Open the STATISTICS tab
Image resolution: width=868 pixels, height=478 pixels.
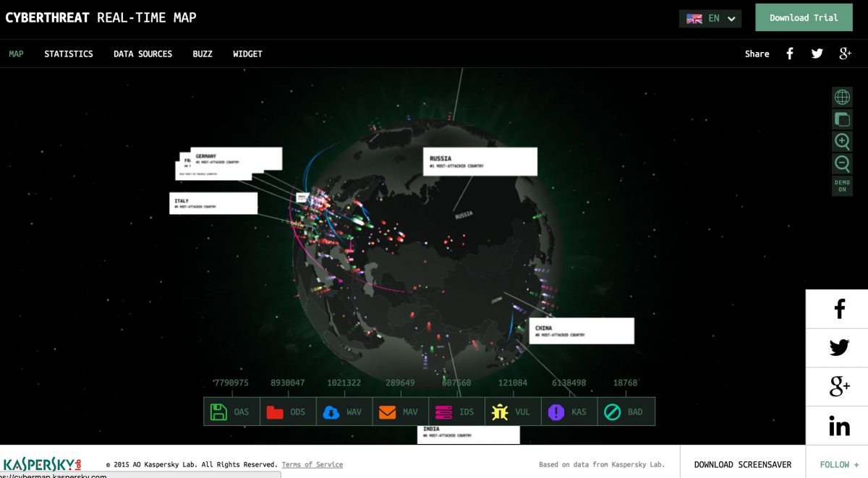pyautogui.click(x=69, y=54)
